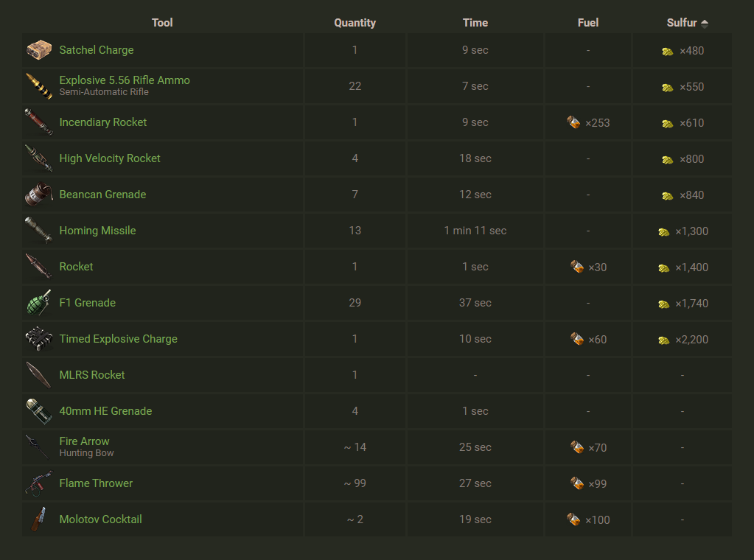Sort the table by Time column
This screenshot has height=560, width=754.
(475, 23)
